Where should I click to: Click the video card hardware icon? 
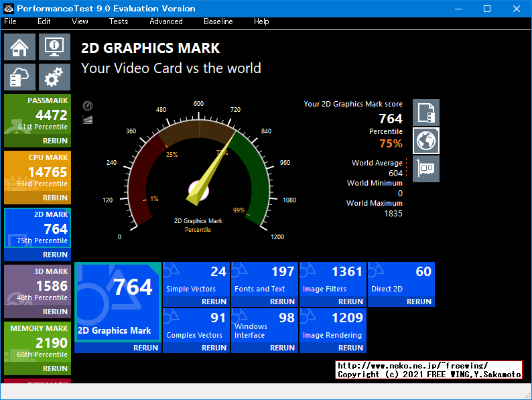point(426,169)
